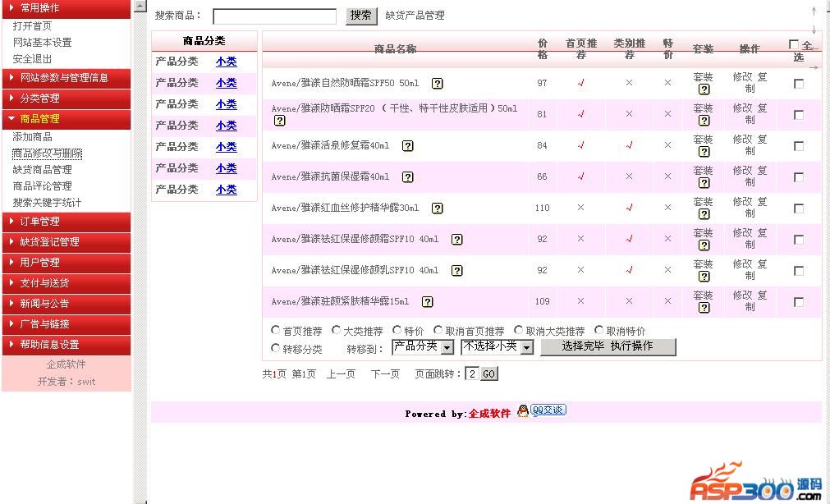Select the 首页推荐 radio option
The image size is (830, 504).
tap(275, 330)
